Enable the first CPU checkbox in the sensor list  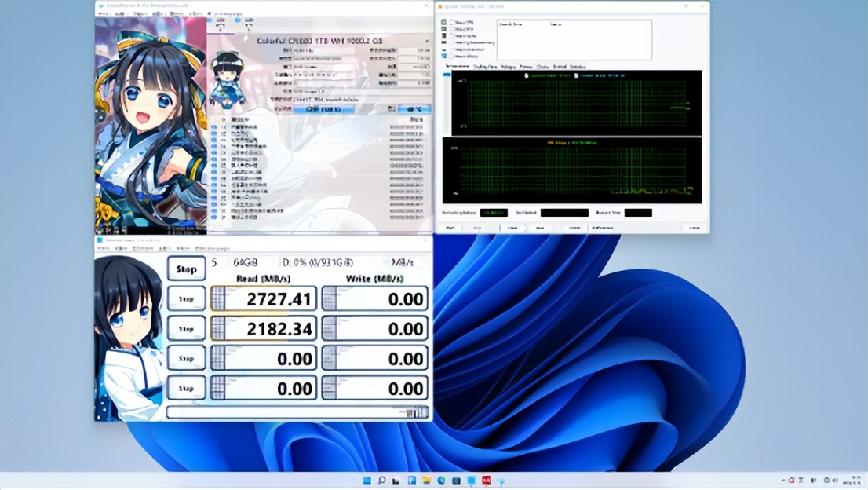[x=451, y=22]
